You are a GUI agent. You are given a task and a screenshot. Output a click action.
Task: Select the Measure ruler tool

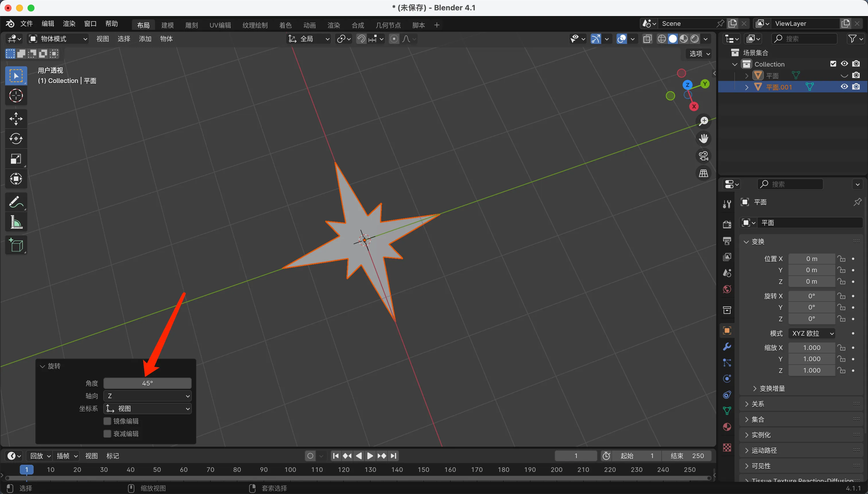16,223
